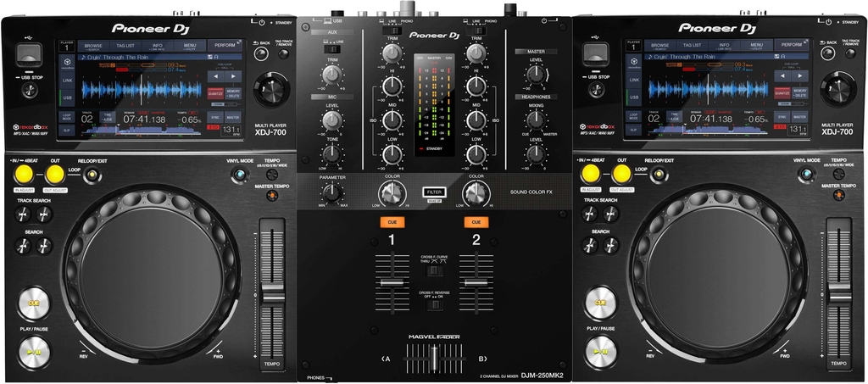Click the AUX TRIM knob on the mixer
This screenshot has width=868, height=384.
point(332,75)
